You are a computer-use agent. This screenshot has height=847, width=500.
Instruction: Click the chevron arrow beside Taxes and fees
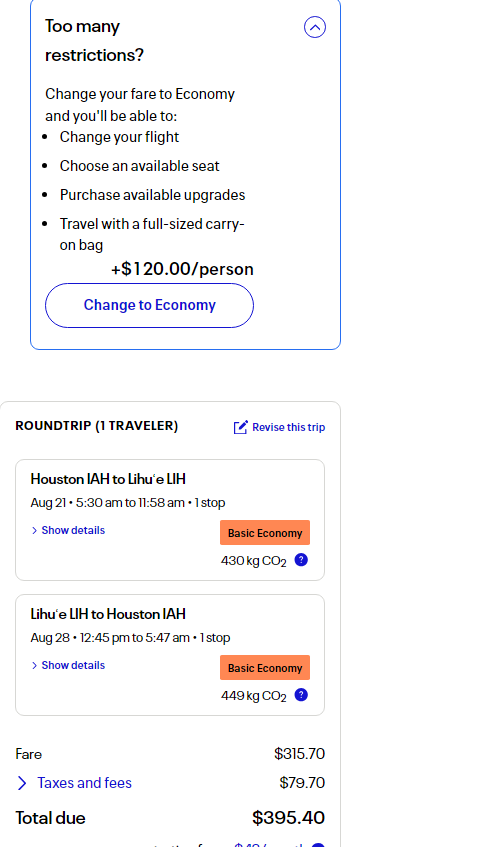click(22, 783)
